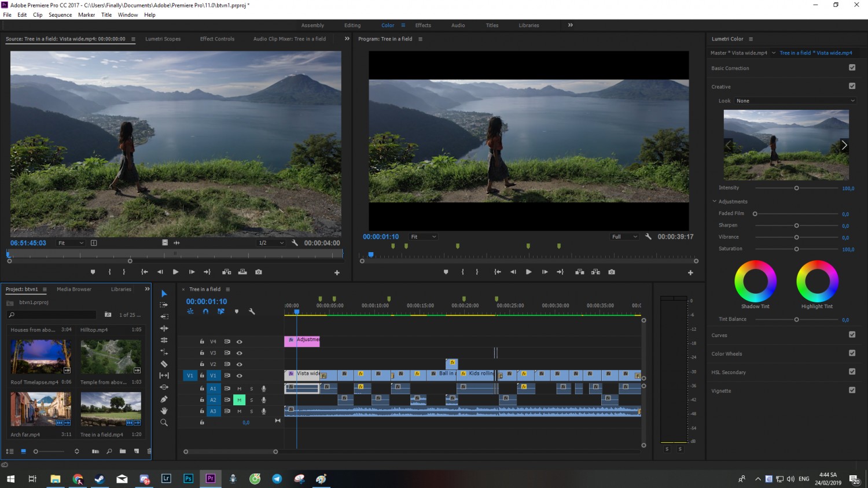Open the Effect Controls panel tab

coord(217,39)
